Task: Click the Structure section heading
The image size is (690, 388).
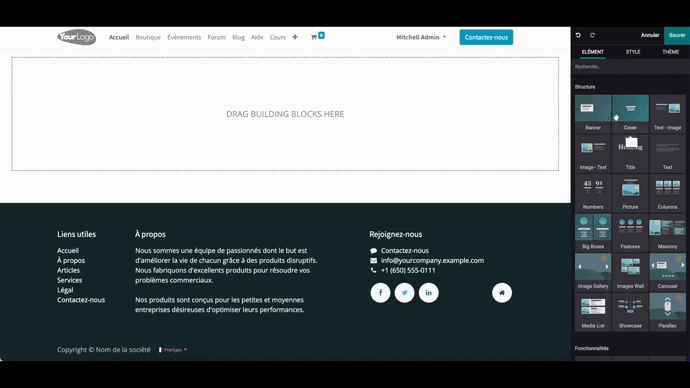Action: (585, 87)
